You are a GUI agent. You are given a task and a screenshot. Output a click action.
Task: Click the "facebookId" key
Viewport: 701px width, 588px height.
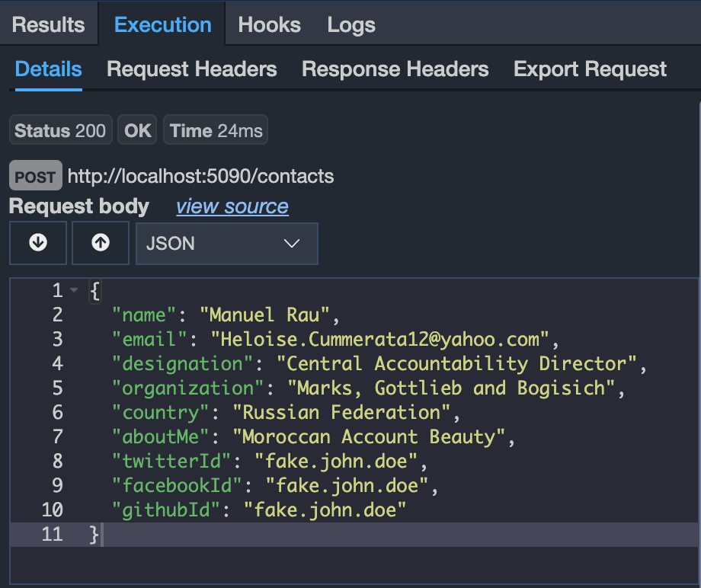tap(177, 486)
